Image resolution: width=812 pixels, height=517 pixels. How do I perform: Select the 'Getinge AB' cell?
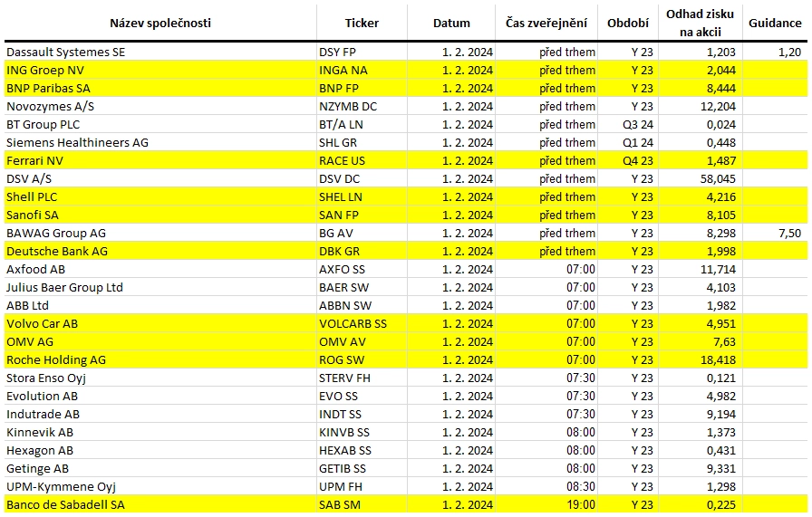point(160,468)
